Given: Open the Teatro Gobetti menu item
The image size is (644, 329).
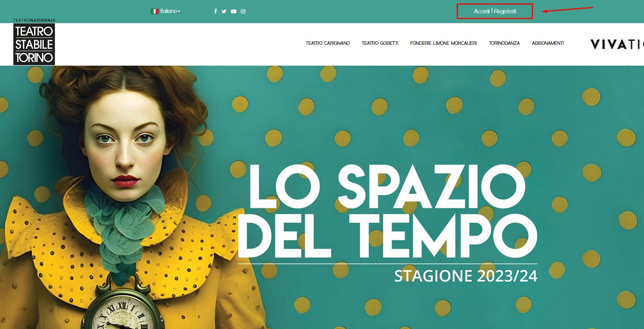Looking at the screenshot, I should click(380, 43).
